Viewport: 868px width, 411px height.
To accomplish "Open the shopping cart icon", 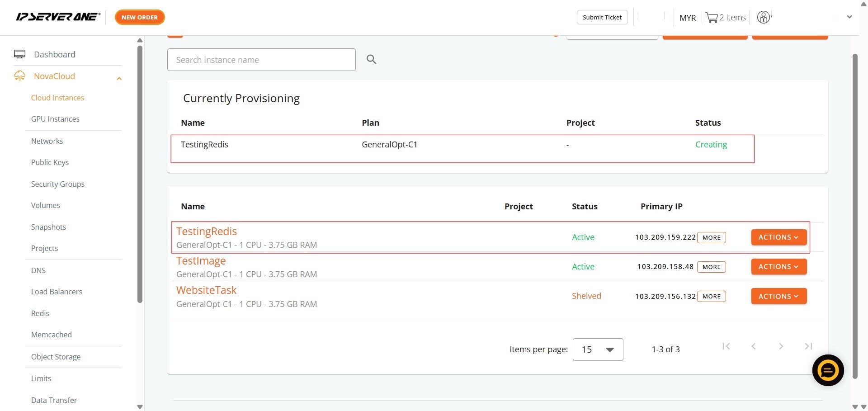I will [x=712, y=18].
